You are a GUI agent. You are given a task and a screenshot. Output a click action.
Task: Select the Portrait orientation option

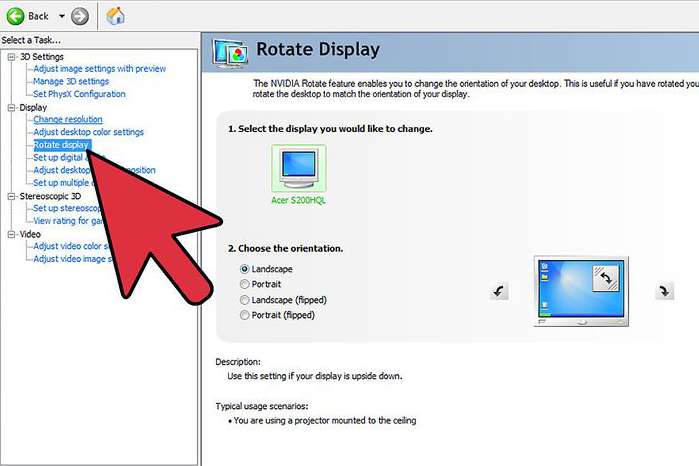click(x=245, y=284)
